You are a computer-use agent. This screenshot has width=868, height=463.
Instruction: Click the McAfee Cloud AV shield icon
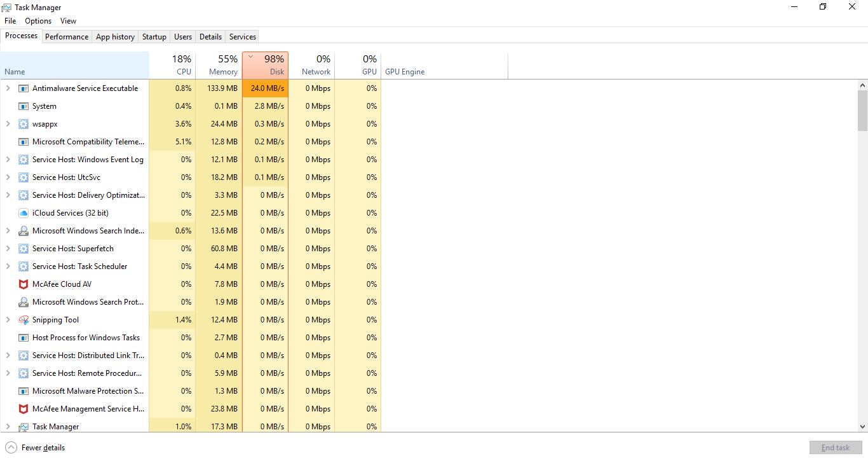(24, 284)
